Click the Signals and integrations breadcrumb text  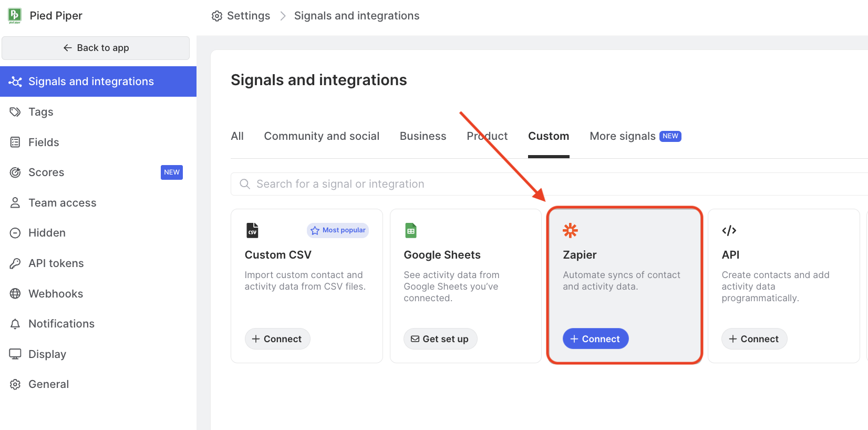[357, 16]
